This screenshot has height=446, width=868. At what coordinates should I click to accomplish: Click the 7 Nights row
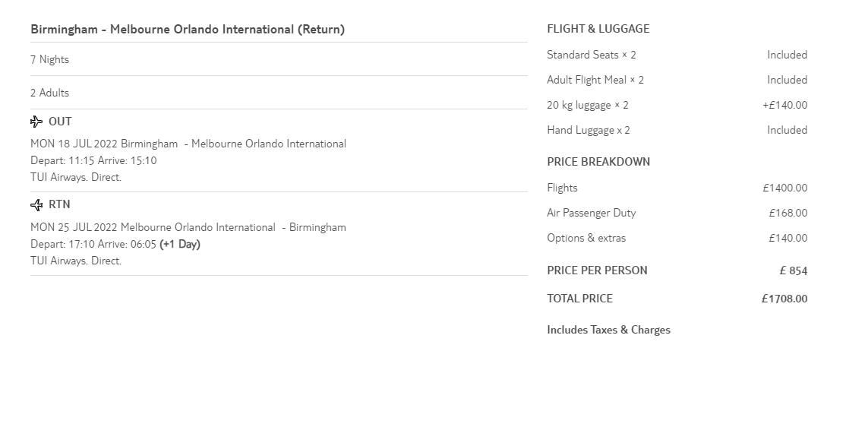50,60
